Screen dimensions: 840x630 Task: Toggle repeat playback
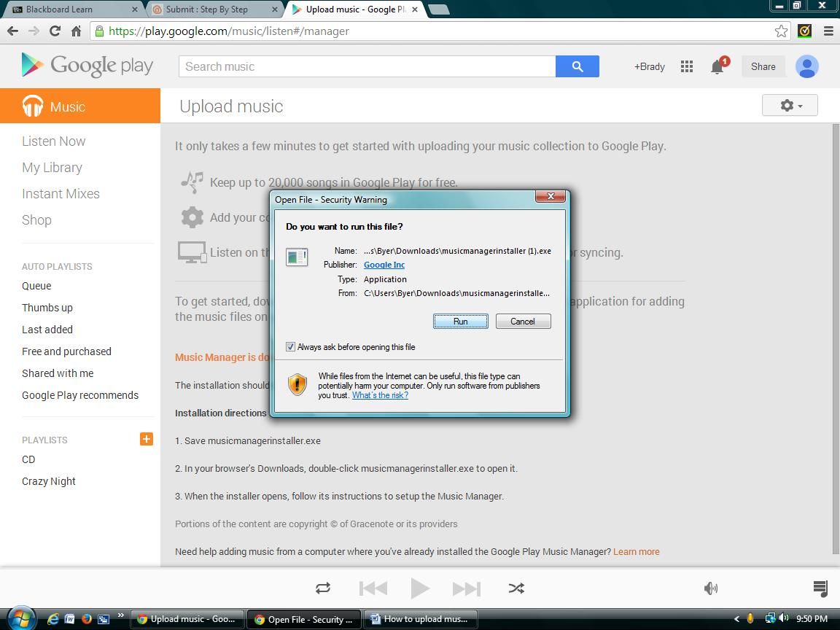point(323,588)
